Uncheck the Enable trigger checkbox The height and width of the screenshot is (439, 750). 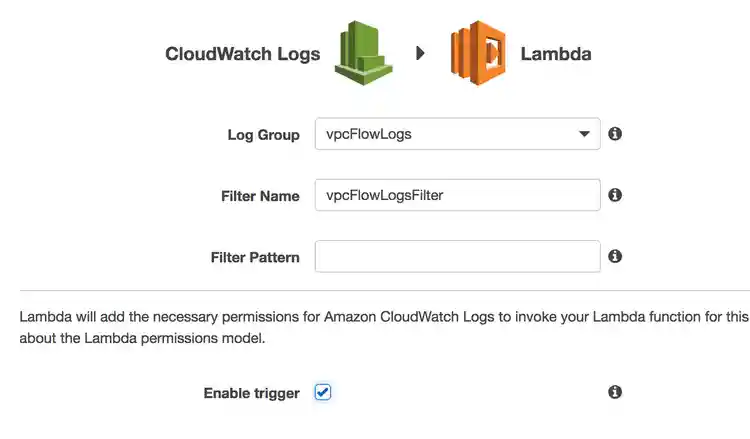click(323, 392)
